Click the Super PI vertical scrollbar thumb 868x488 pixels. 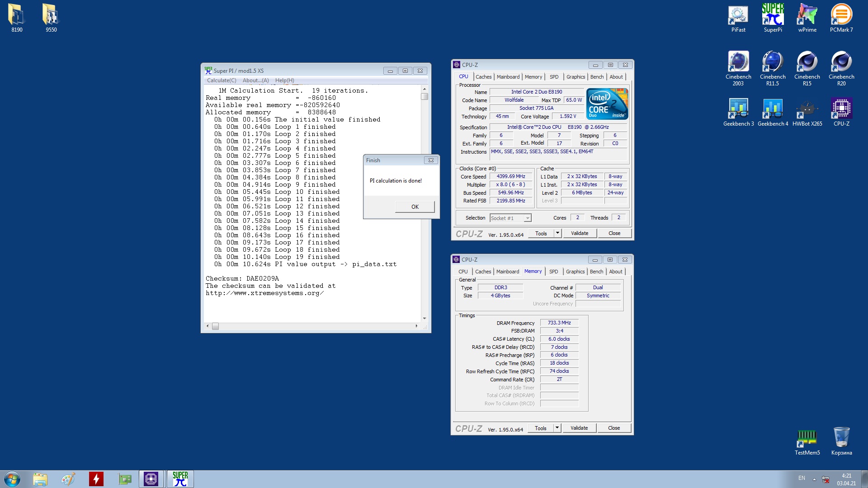[424, 96]
